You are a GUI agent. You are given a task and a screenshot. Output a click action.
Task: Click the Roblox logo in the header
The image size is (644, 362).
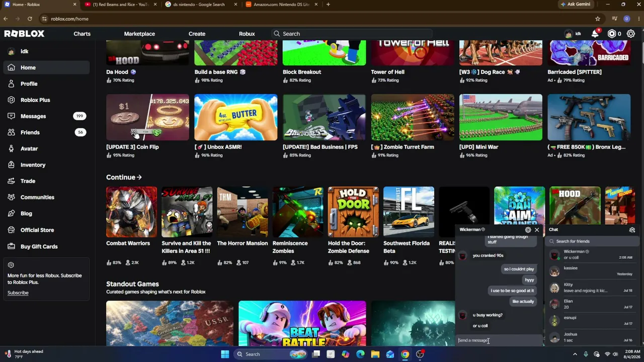[24, 34]
